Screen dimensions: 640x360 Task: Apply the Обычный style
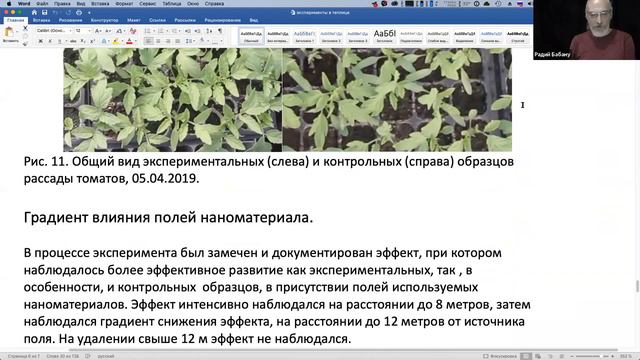click(x=251, y=36)
